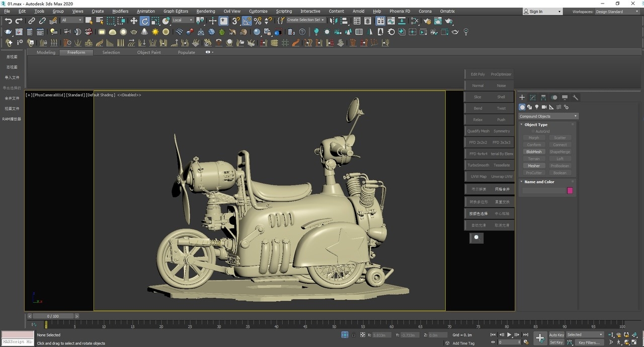Toggle Auto Key mode
Viewport: 644px width, 347px height.
[556, 335]
